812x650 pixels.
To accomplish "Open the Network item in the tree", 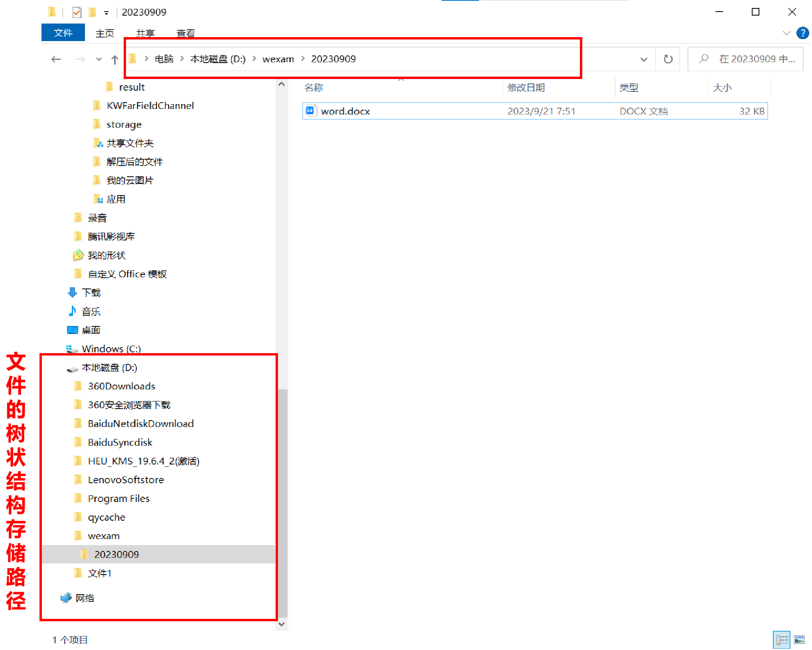I will point(85,598).
